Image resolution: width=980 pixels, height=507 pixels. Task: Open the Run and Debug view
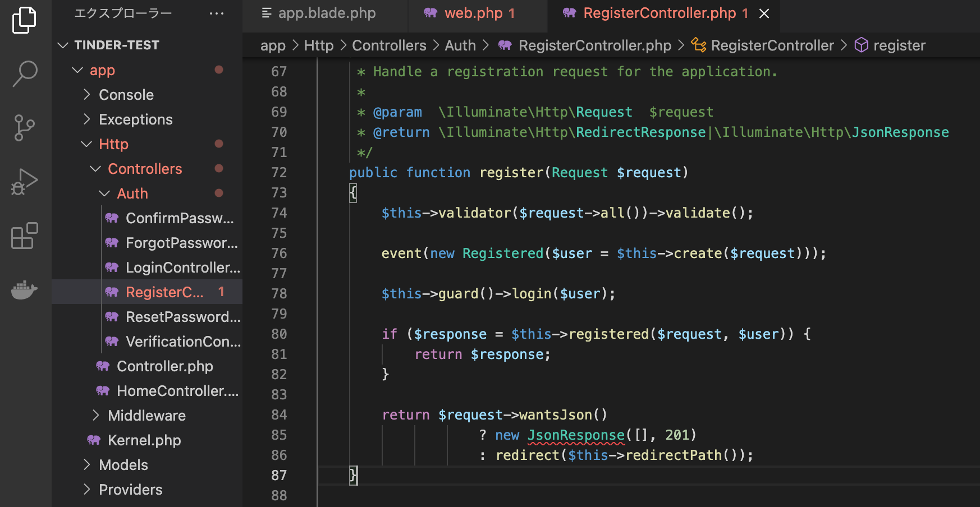(25, 181)
